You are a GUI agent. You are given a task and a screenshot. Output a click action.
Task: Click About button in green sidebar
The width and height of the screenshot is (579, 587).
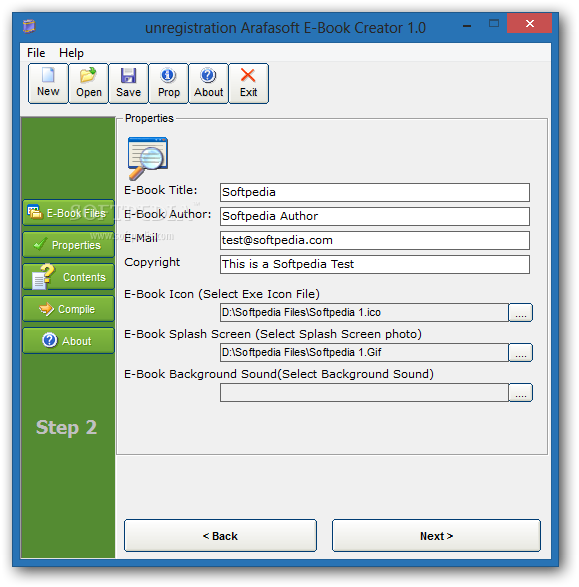pyautogui.click(x=68, y=341)
